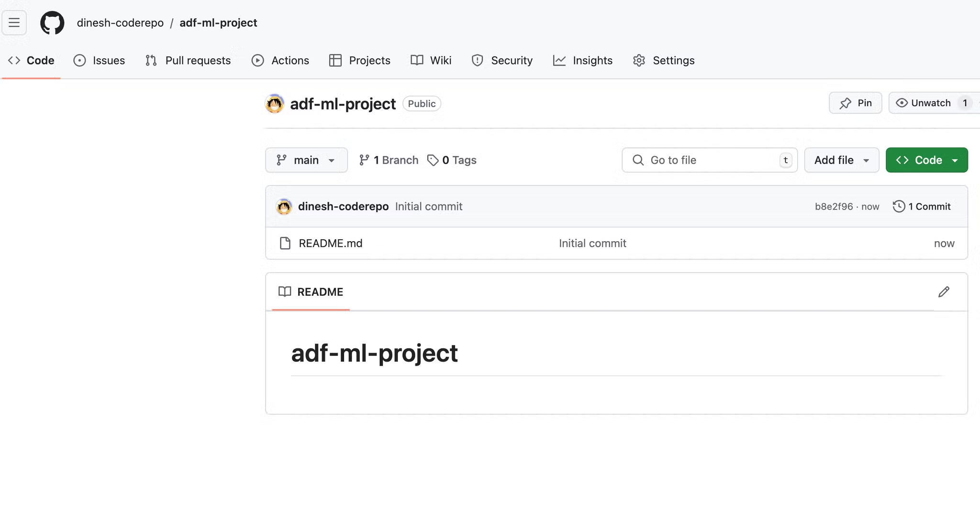Open the Initial commit message in header row
This screenshot has width=980, height=524.
click(429, 206)
